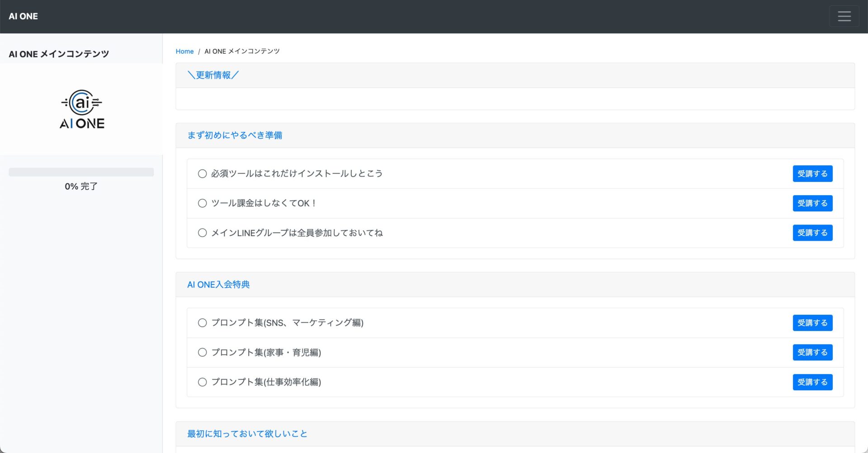The height and width of the screenshot is (453, 868).
Task: Toggle circle for 必須ツール lesson
Action: pyautogui.click(x=202, y=174)
